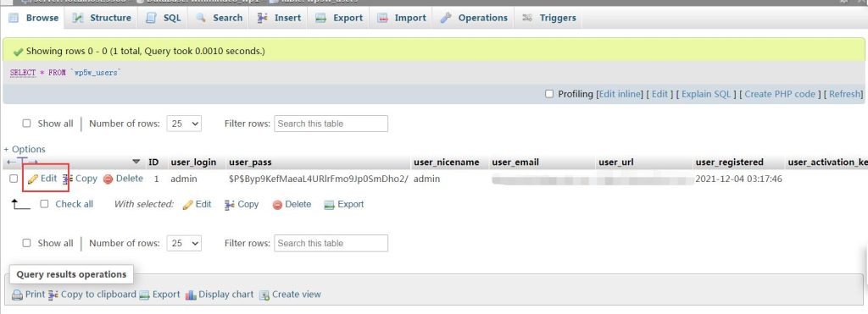
Task: Open lower Number of rows dropdown
Action: 184,243
